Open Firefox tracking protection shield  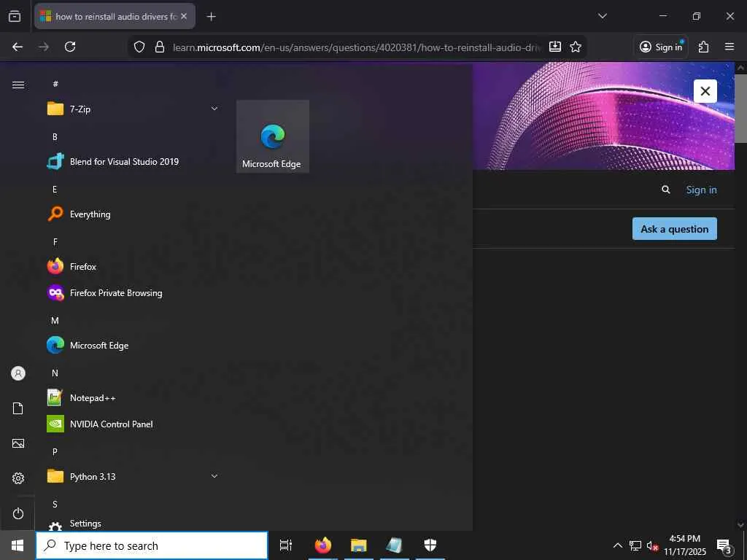click(x=139, y=47)
